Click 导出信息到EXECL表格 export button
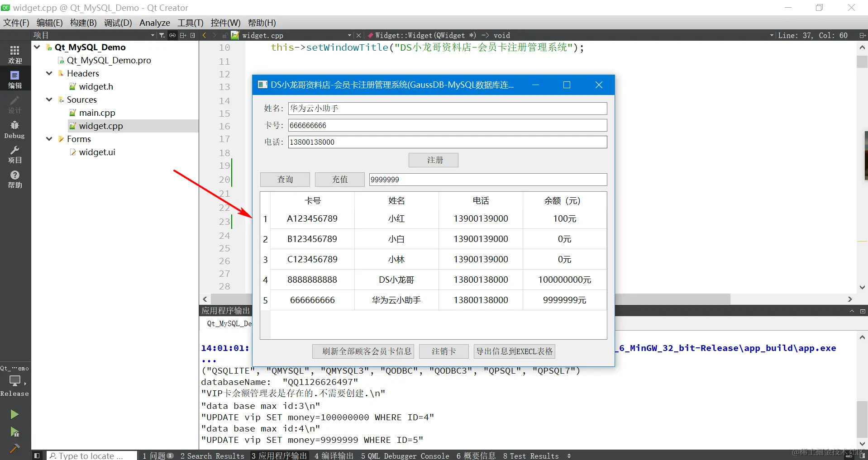The height and width of the screenshot is (460, 868). click(x=515, y=351)
